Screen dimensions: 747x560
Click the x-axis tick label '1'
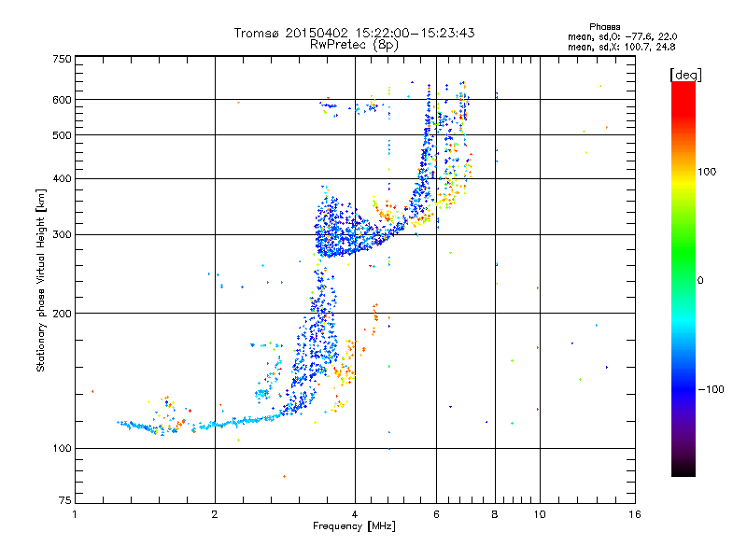click(x=75, y=514)
